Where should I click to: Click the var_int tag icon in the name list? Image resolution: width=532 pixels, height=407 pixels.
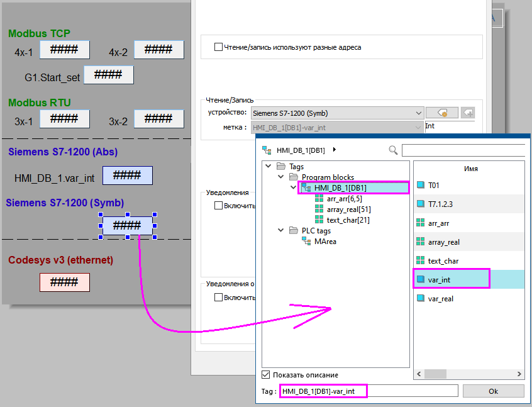[420, 279]
